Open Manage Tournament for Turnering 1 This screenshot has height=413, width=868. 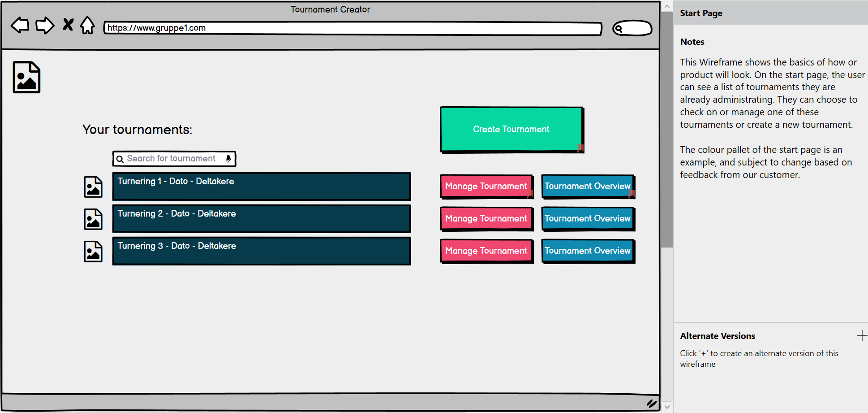(x=486, y=186)
